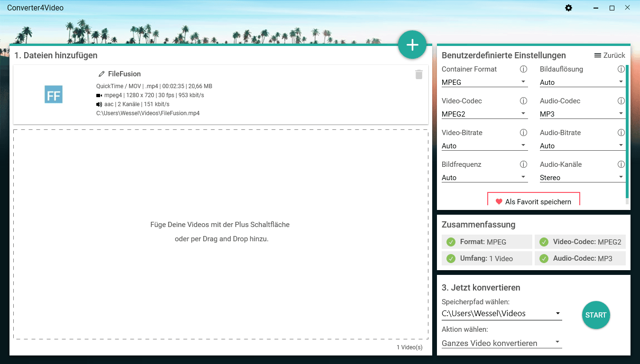
Task: Click the green plus add-files button
Action: click(412, 45)
